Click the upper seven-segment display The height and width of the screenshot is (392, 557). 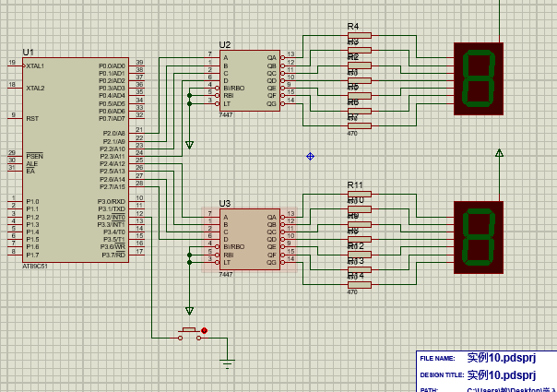(x=479, y=78)
